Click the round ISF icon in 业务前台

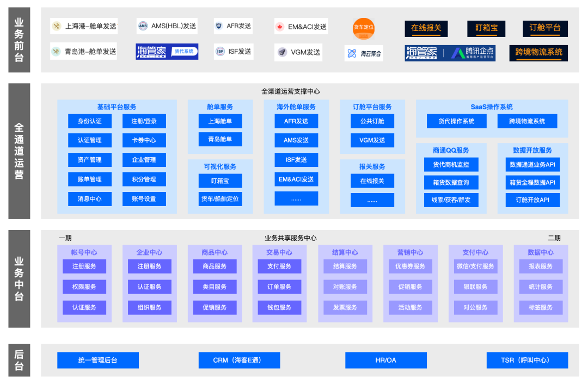[x=220, y=51]
